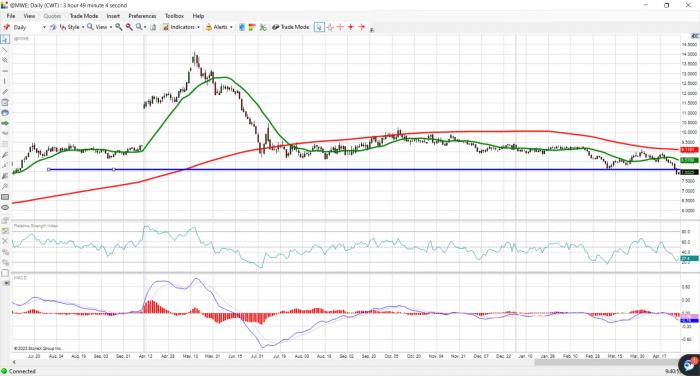The image size is (700, 376).
Task: Open the Insert menu
Action: (113, 16)
